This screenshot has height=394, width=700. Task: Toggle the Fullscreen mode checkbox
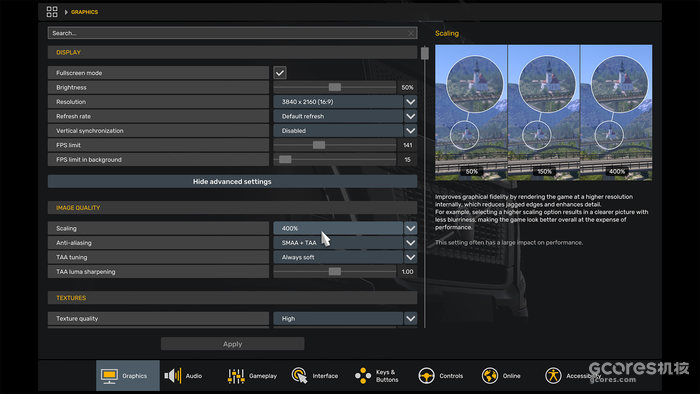[x=280, y=73]
